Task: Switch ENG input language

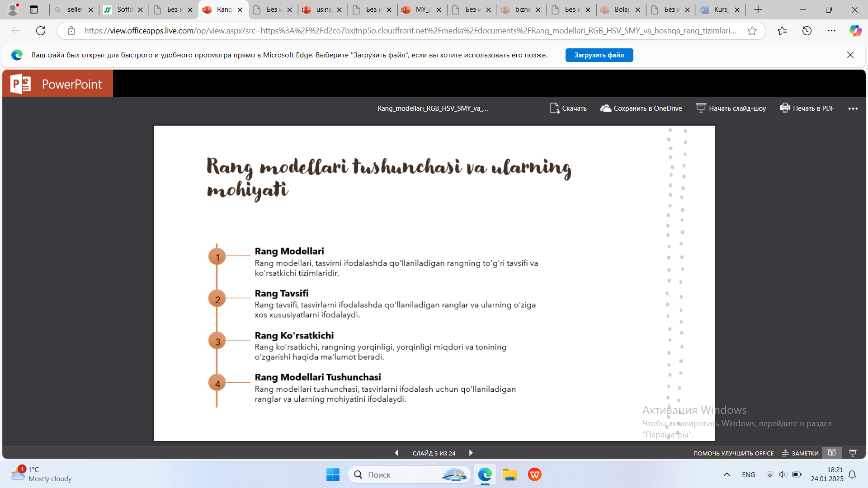Action: [x=749, y=474]
